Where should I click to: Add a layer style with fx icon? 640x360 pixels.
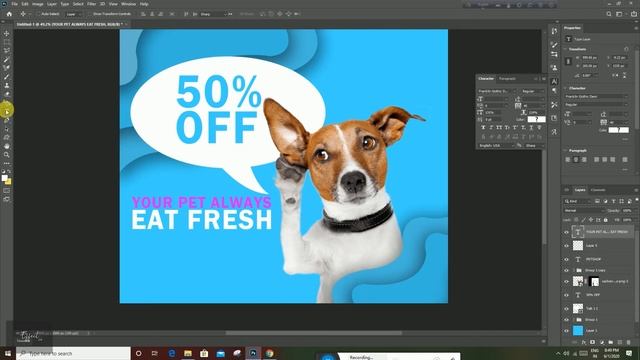[584, 342]
